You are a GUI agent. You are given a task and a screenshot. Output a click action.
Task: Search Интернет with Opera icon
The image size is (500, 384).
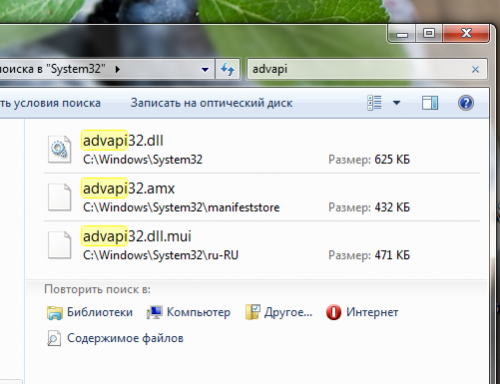[362, 312]
